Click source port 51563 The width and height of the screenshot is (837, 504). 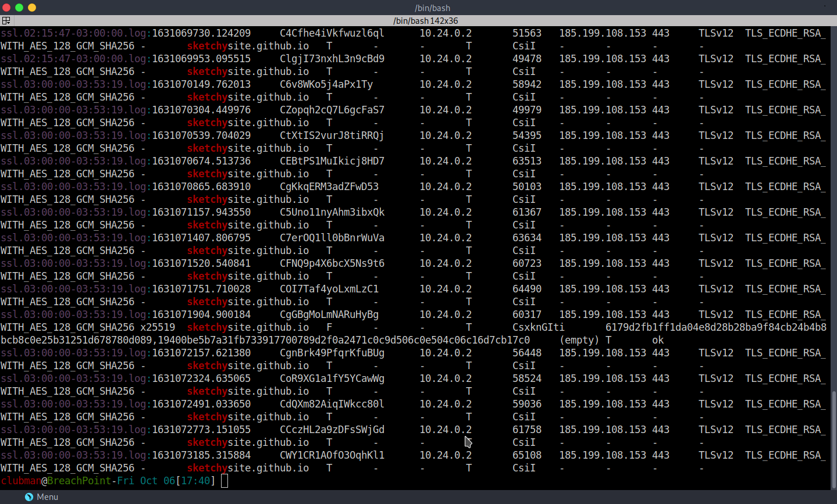point(527,33)
